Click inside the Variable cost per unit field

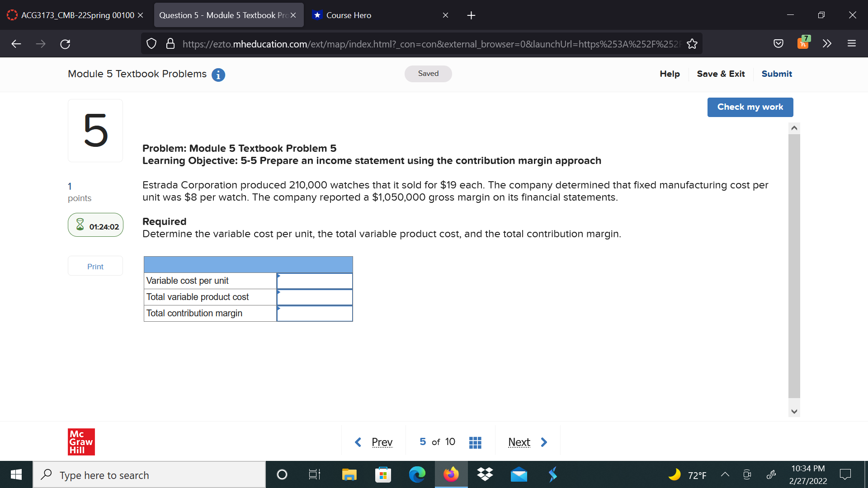pos(314,281)
